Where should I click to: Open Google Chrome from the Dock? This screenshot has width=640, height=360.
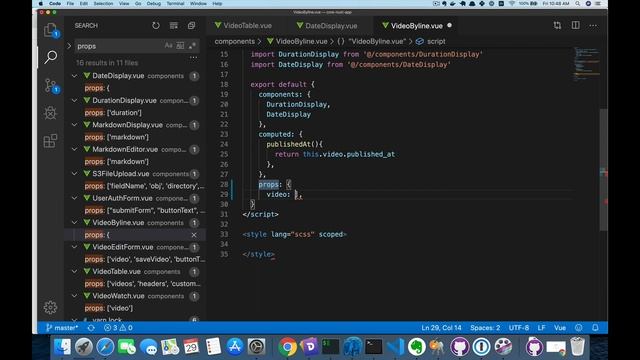point(287,347)
